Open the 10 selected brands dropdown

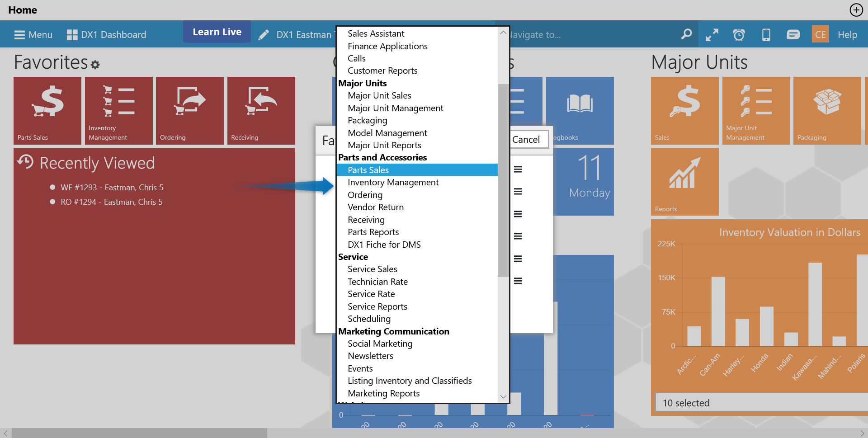[761, 403]
